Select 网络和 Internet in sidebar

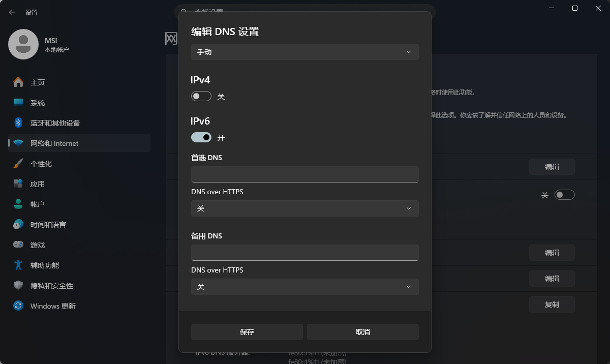[54, 143]
